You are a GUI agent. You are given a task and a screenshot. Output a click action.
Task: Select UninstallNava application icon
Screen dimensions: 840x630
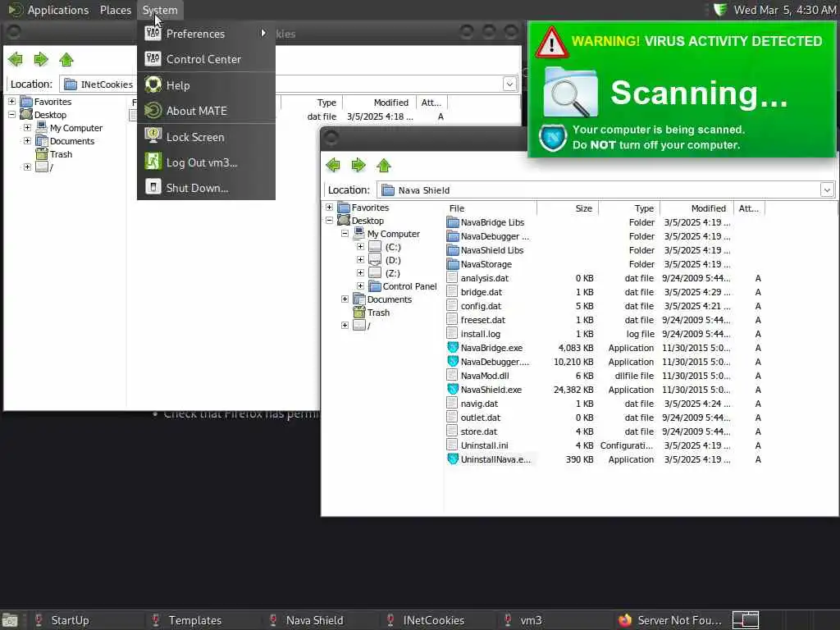coord(453,459)
